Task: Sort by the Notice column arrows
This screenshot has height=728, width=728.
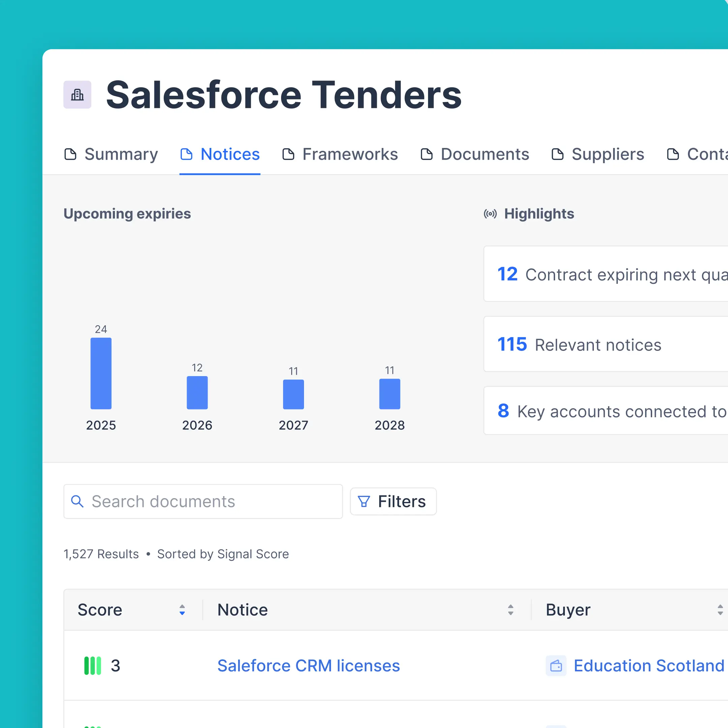Action: (511, 610)
